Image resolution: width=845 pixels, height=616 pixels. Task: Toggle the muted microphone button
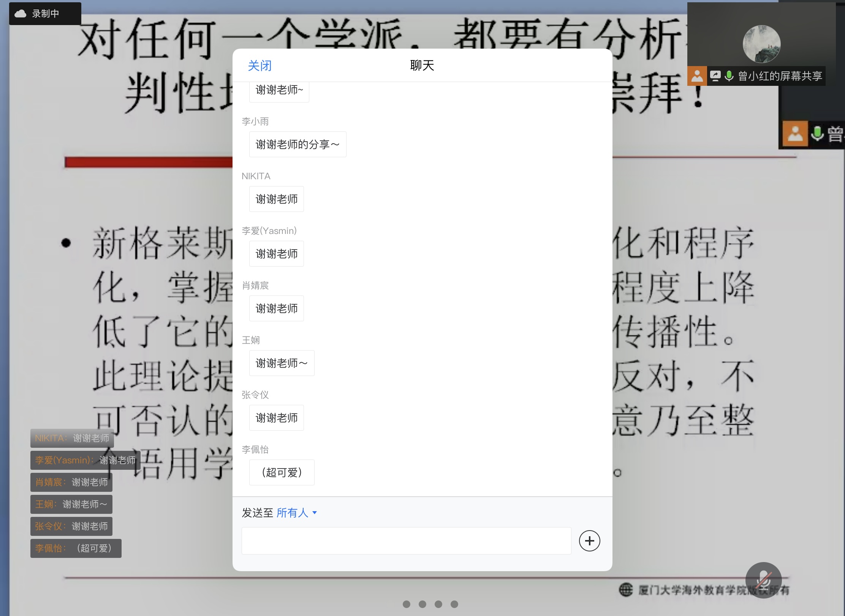click(763, 580)
